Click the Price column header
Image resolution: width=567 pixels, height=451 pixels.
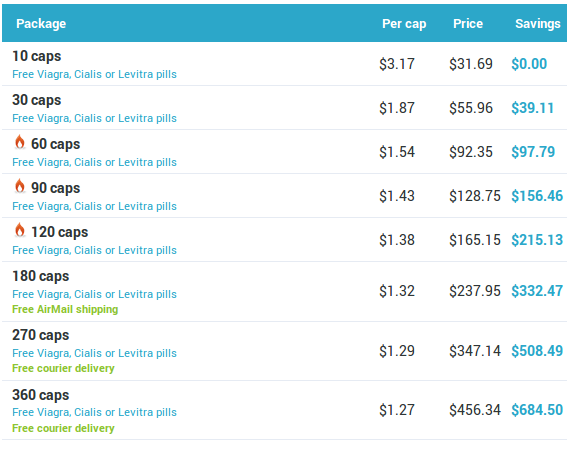pos(468,24)
